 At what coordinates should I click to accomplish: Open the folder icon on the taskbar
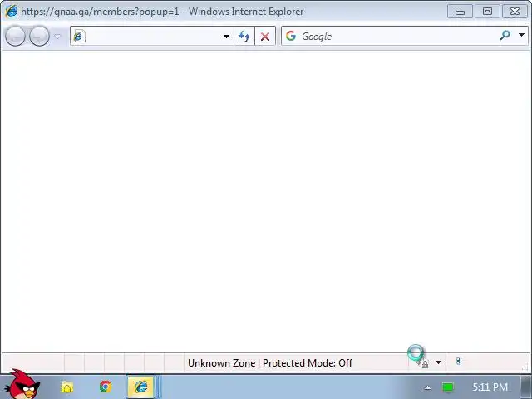click(66, 387)
